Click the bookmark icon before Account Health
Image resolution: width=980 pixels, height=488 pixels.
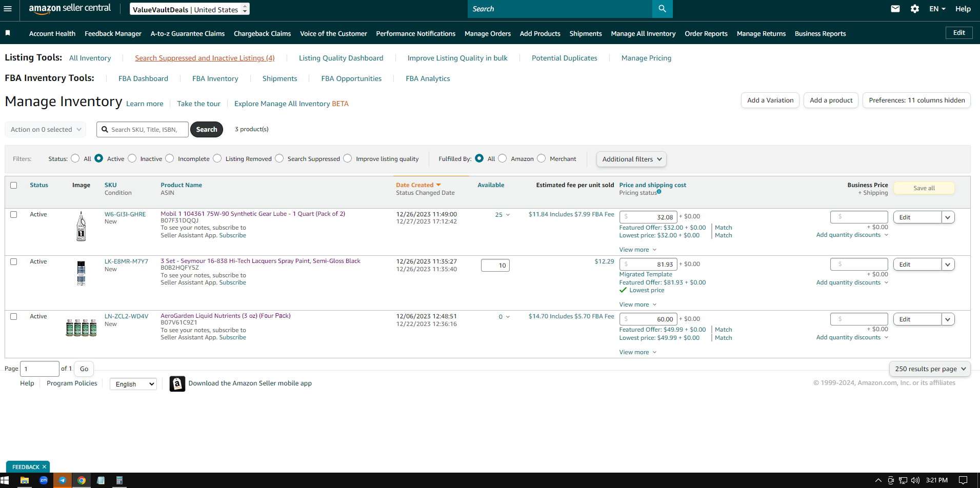(8, 33)
